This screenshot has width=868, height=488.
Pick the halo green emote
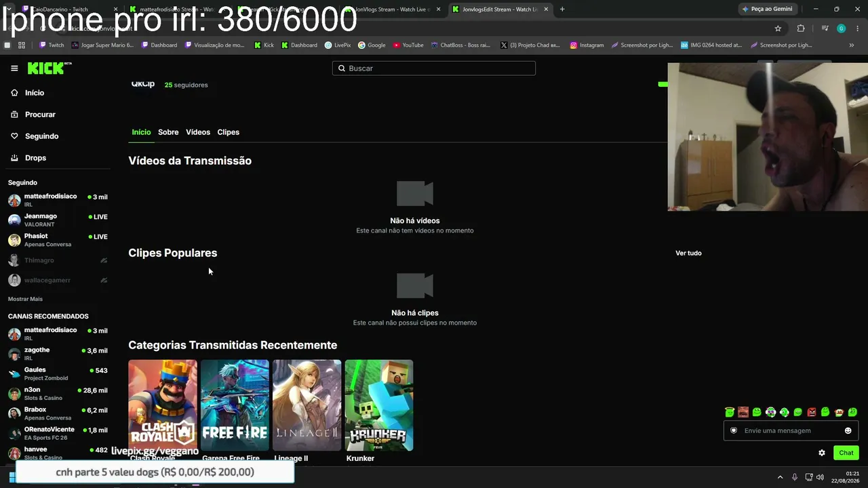pos(730,412)
